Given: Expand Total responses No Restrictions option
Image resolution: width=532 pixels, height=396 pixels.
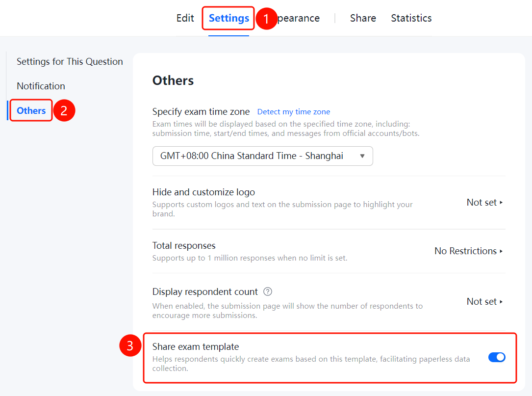Looking at the screenshot, I should 469,251.
